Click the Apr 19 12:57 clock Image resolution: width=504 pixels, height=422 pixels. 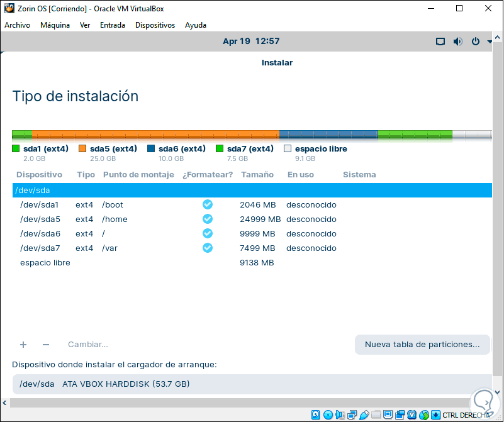tap(251, 41)
